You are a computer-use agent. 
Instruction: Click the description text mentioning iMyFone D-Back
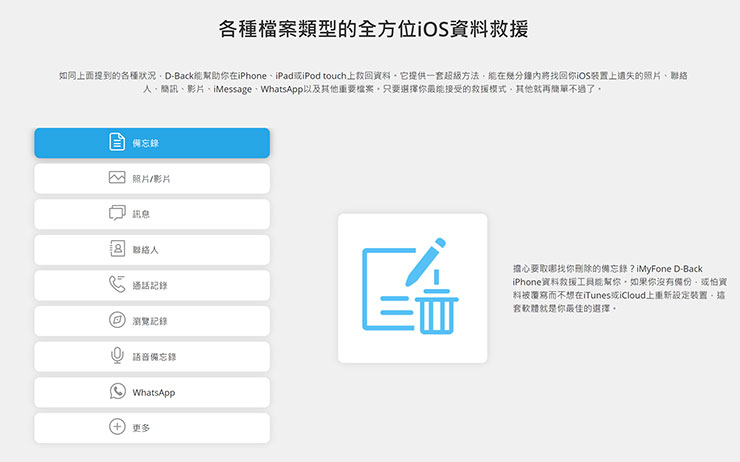coord(619,288)
